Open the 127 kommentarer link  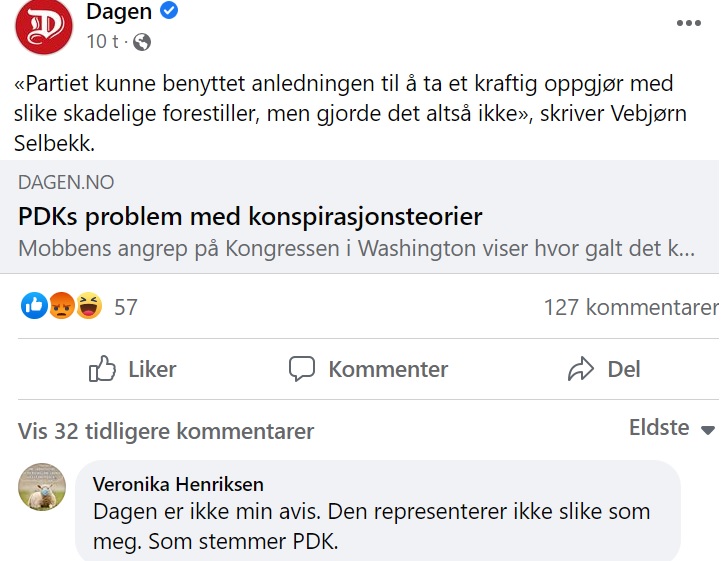pyautogui.click(x=631, y=307)
